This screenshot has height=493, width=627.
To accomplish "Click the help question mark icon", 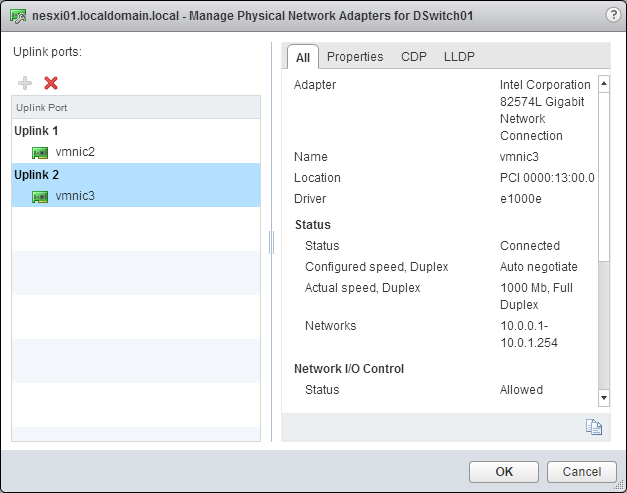I will point(613,15).
